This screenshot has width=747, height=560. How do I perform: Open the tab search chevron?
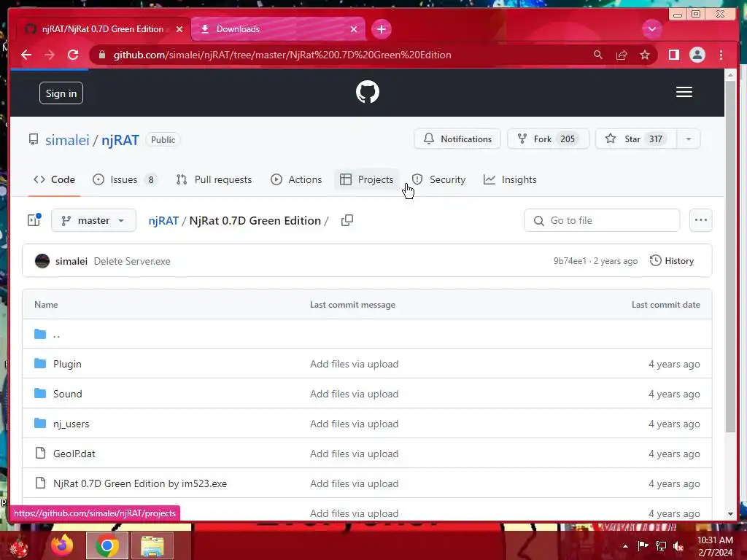click(651, 29)
